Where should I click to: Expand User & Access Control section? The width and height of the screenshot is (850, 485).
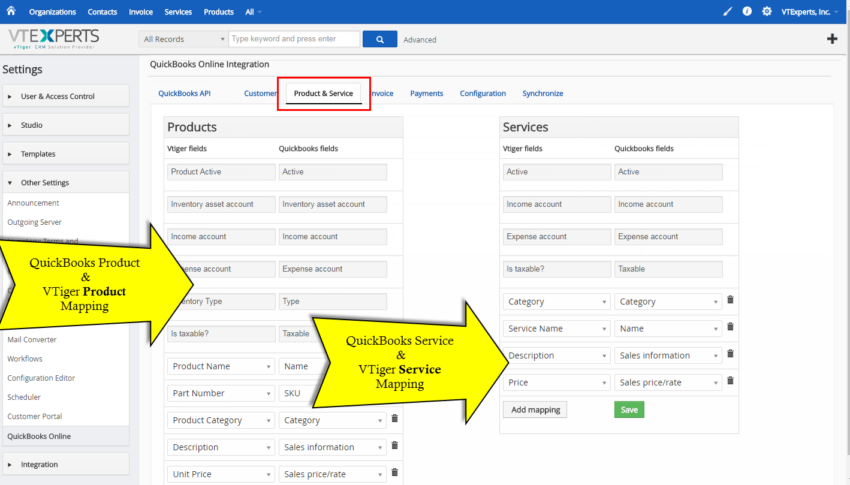(x=66, y=96)
